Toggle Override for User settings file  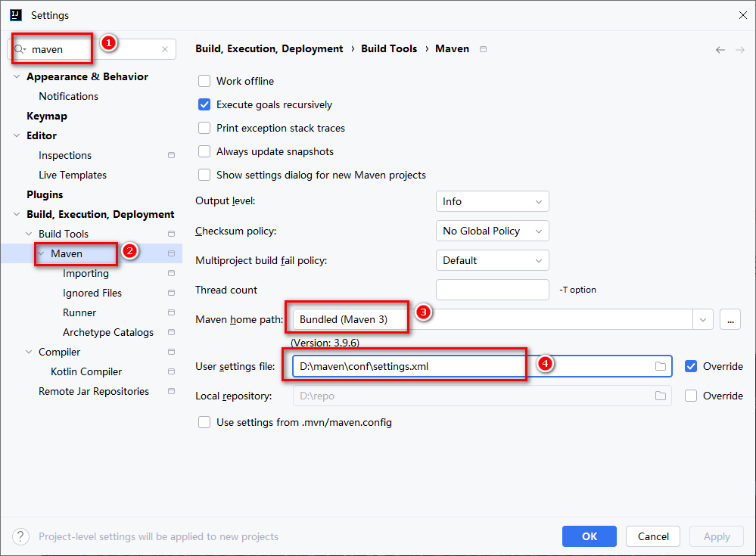[x=691, y=367]
